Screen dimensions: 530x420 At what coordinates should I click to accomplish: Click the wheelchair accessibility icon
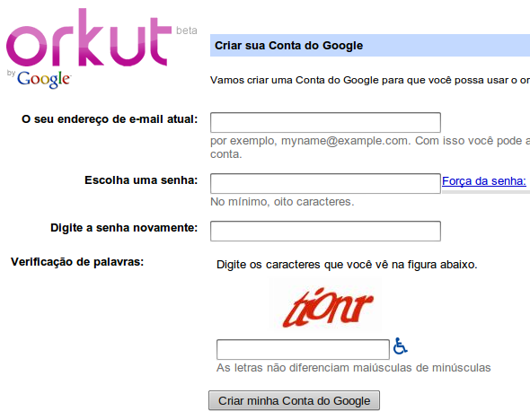point(401,346)
